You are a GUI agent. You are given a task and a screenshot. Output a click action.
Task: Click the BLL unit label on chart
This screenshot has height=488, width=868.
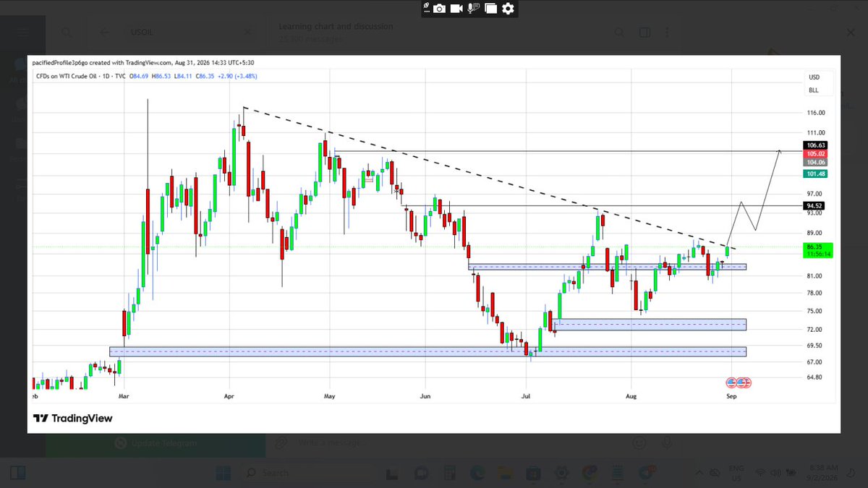tap(814, 90)
